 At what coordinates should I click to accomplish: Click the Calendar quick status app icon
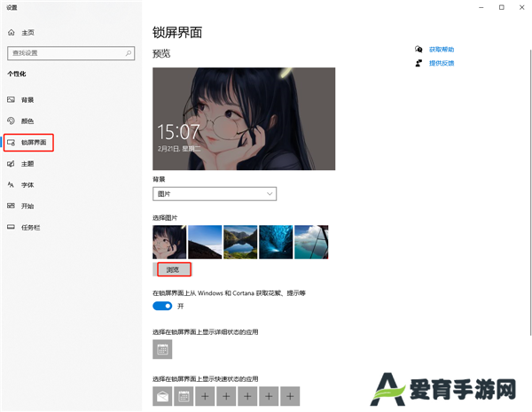[x=184, y=396]
